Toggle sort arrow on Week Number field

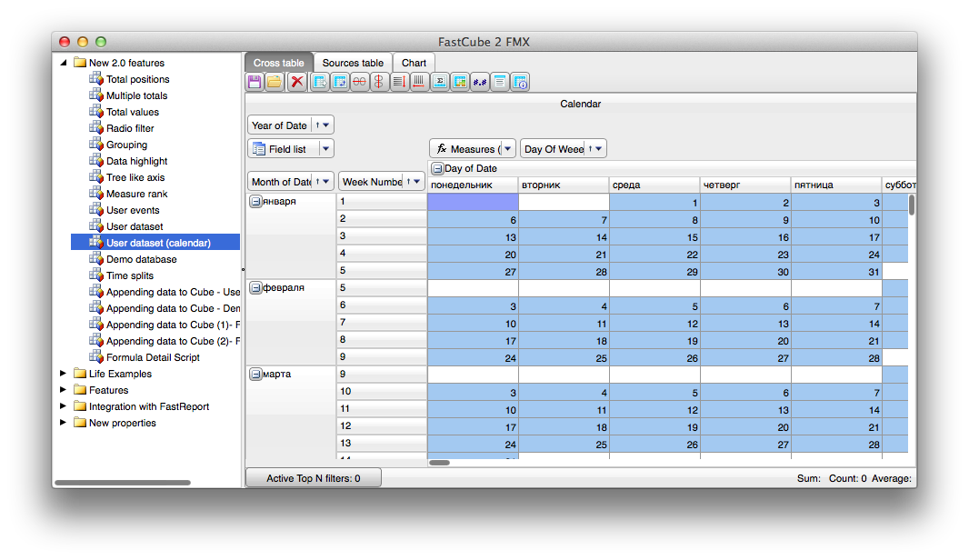tap(408, 181)
